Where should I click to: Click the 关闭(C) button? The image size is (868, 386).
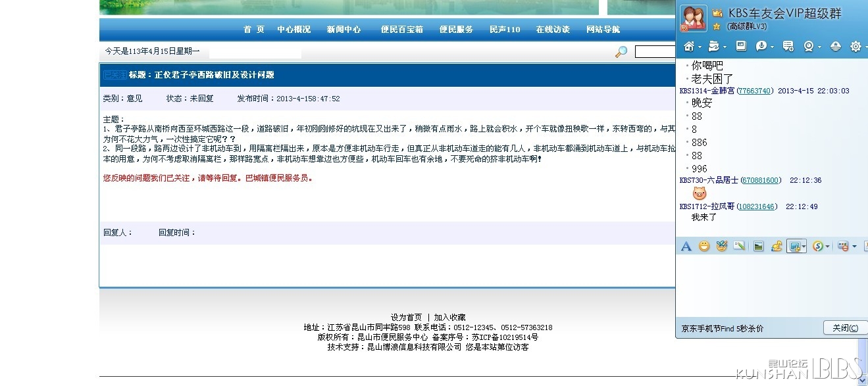tap(844, 328)
